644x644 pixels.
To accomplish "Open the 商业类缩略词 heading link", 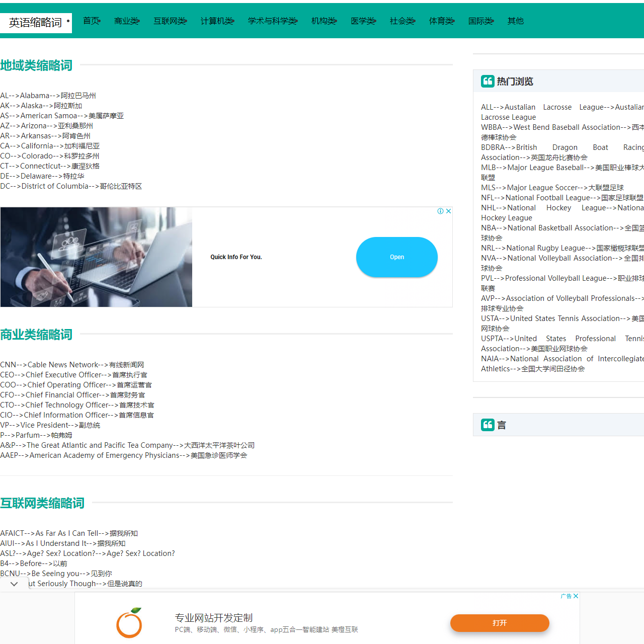I will click(36, 335).
